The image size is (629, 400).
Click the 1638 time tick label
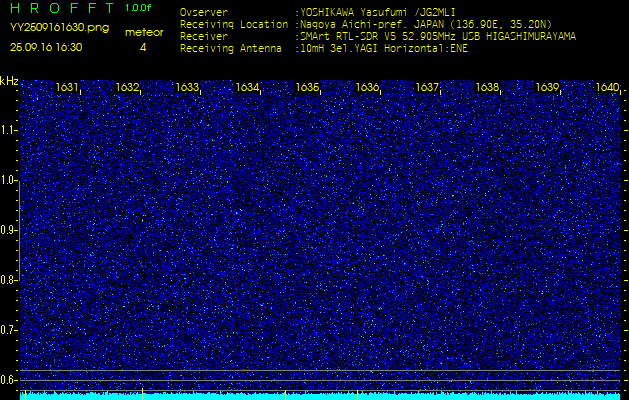(487, 88)
